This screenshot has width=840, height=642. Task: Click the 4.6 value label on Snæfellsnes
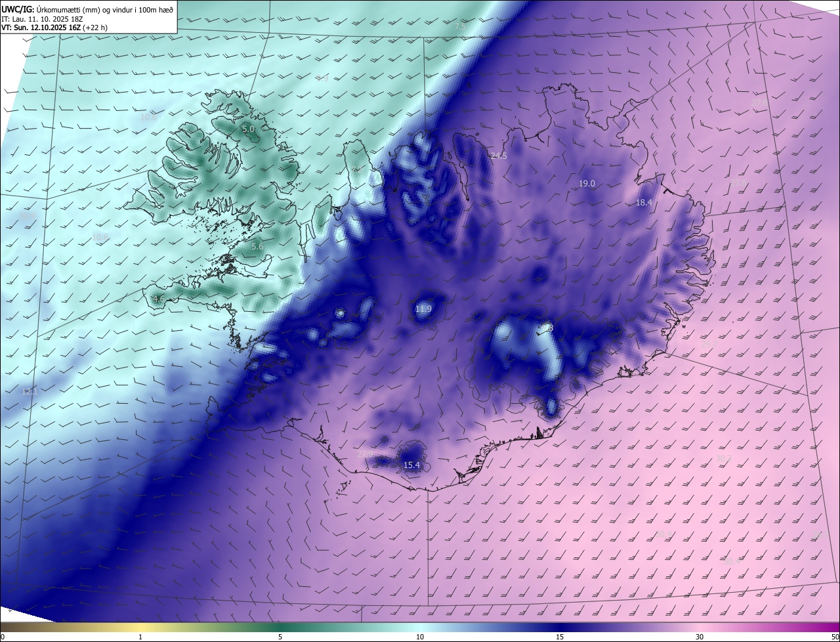coord(159,299)
